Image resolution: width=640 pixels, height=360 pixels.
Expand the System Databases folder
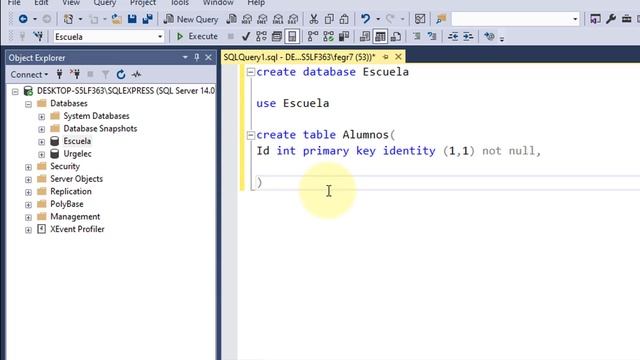[x=41, y=116]
